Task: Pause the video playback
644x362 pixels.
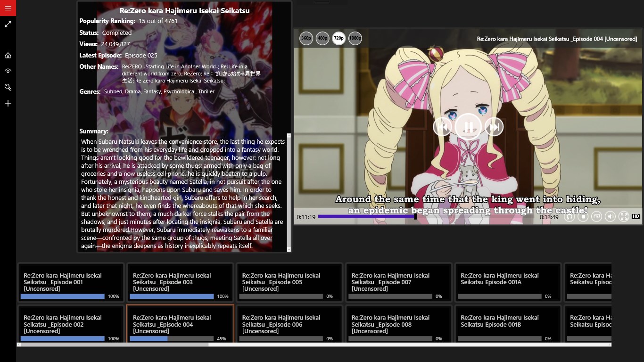Action: point(468,127)
